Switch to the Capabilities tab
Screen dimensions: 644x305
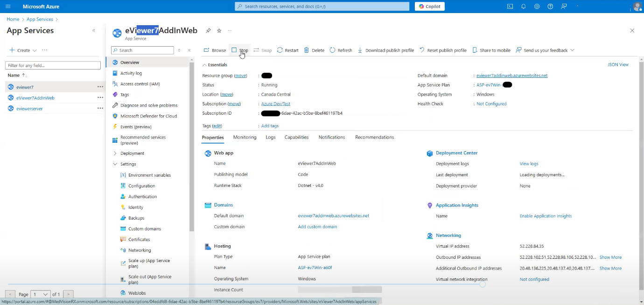tap(296, 137)
